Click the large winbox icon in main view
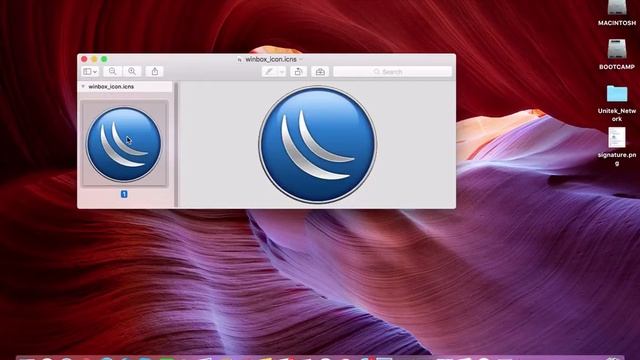640x360 pixels. [x=318, y=144]
